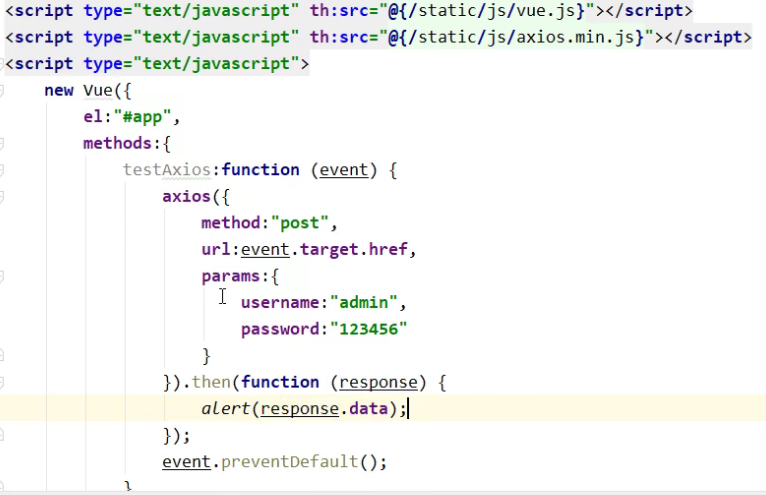Click the "params" property name
Screen dimensions: 766x495
pyautogui.click(x=231, y=276)
